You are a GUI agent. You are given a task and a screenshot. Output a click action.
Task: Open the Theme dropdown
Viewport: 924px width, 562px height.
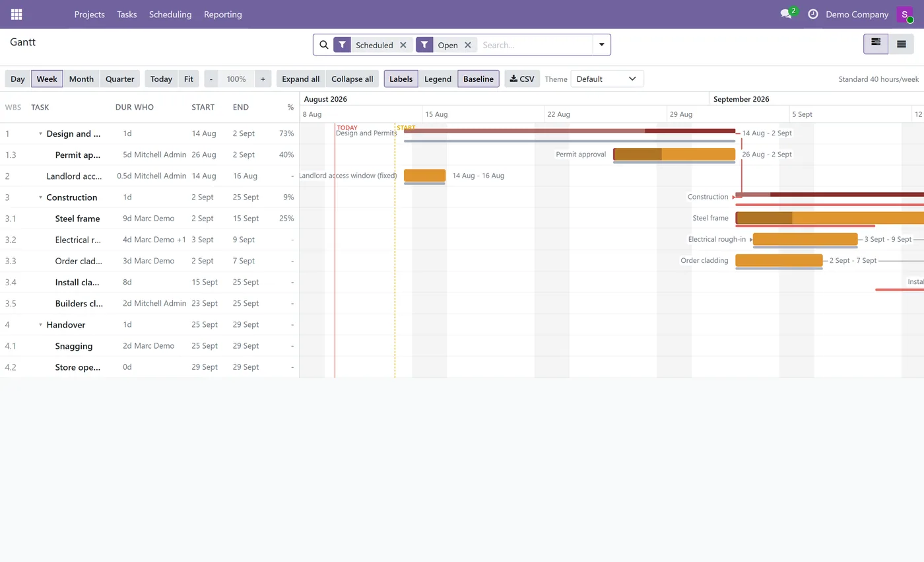click(607, 79)
